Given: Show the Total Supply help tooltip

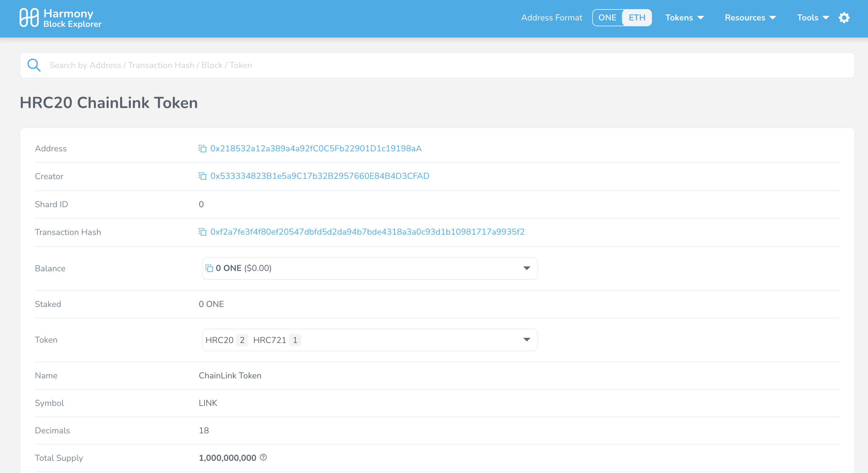Looking at the screenshot, I should pos(263,457).
